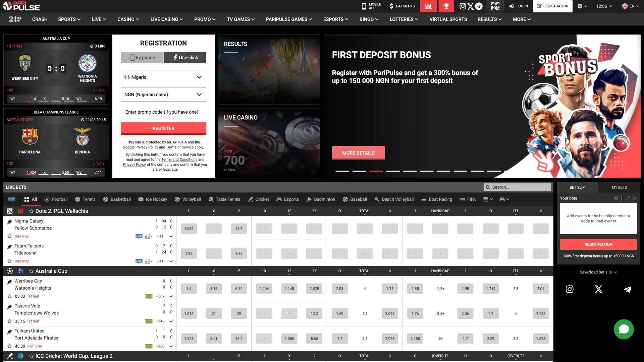Click MORE DETAILS on deposit bonus banner
The width and height of the screenshot is (644, 362).
pyautogui.click(x=359, y=153)
